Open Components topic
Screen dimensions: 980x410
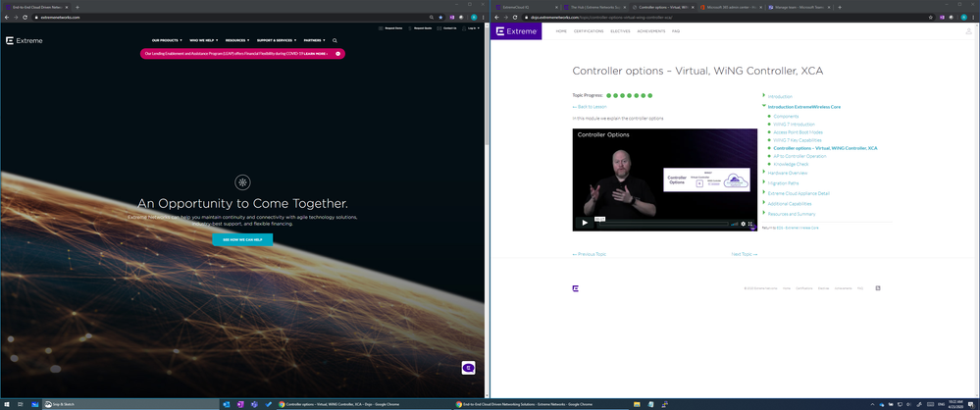786,117
